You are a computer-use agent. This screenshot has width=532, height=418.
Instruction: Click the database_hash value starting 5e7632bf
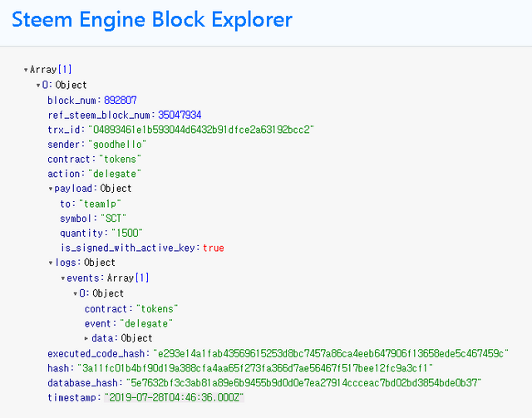click(x=304, y=383)
